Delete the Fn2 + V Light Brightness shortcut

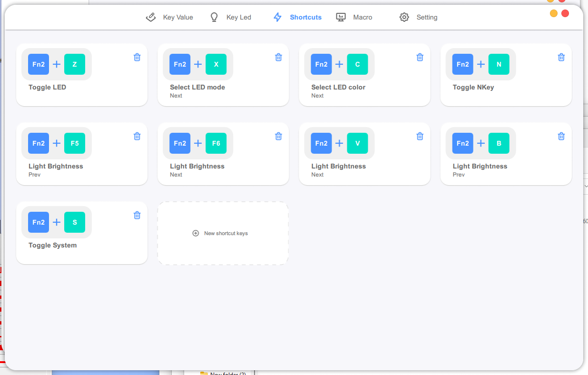(x=420, y=136)
